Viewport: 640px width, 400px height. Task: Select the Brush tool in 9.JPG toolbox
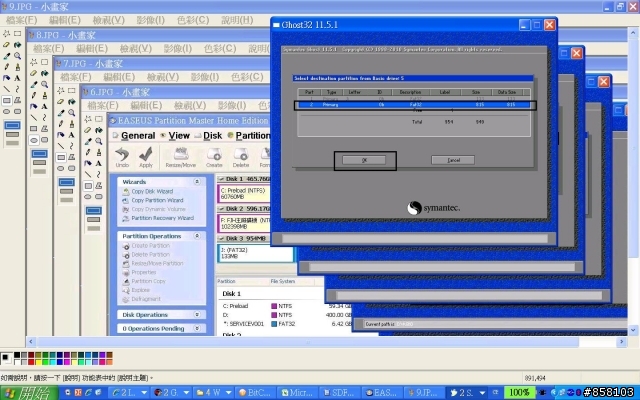click(18, 67)
